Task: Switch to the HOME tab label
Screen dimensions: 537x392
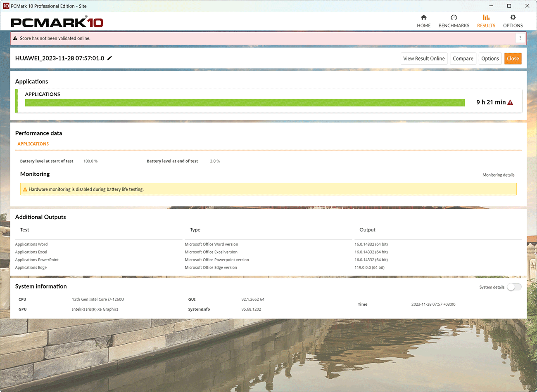Action: tap(424, 26)
